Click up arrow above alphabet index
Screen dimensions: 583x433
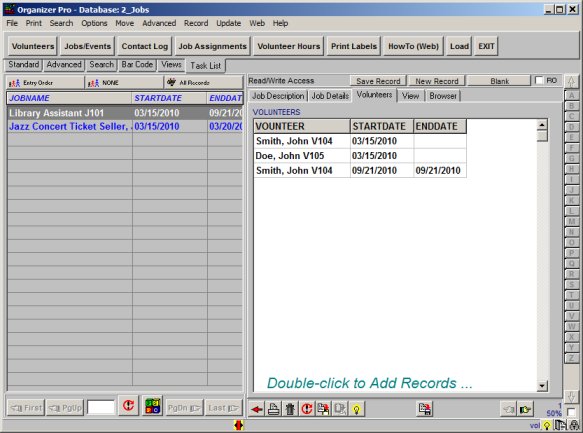click(x=571, y=81)
